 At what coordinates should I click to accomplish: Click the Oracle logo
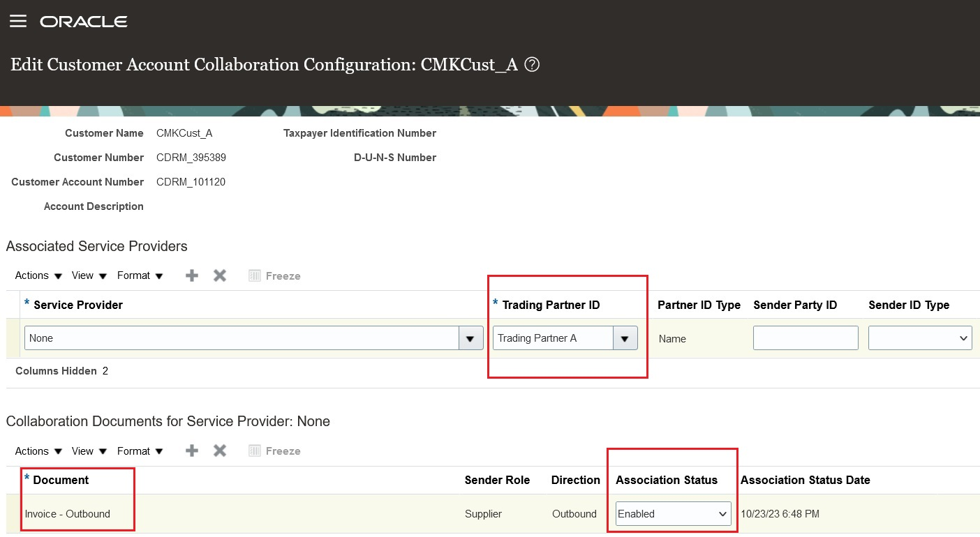(x=84, y=21)
